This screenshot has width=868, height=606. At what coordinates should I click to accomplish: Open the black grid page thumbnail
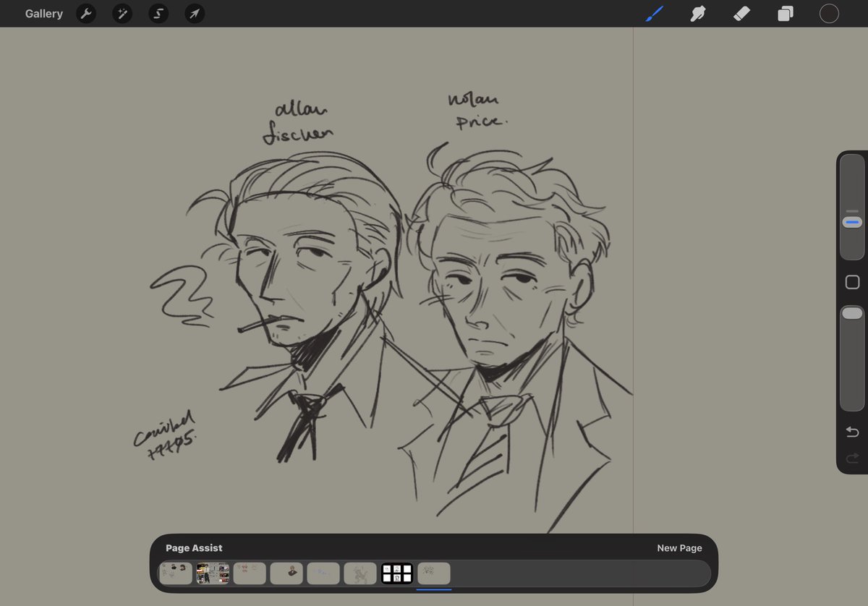397,573
